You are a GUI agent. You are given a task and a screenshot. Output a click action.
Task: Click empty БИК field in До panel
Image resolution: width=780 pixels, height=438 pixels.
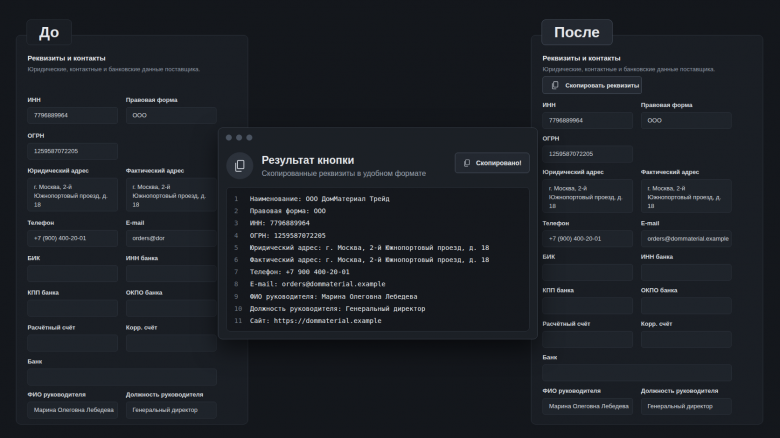pos(73,273)
